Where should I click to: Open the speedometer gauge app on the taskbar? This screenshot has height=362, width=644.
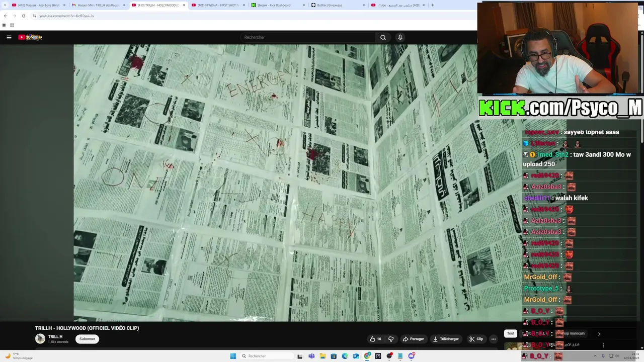pos(378,356)
